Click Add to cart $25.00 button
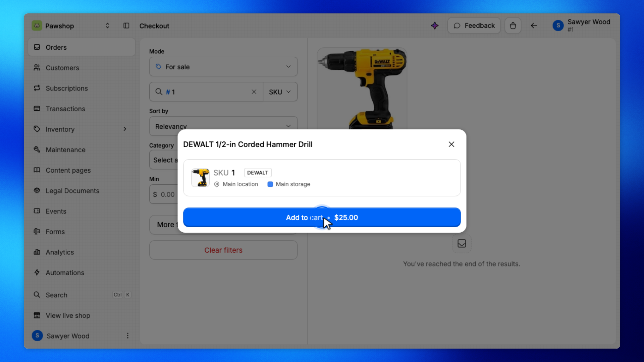The image size is (644, 362). pyautogui.click(x=322, y=218)
